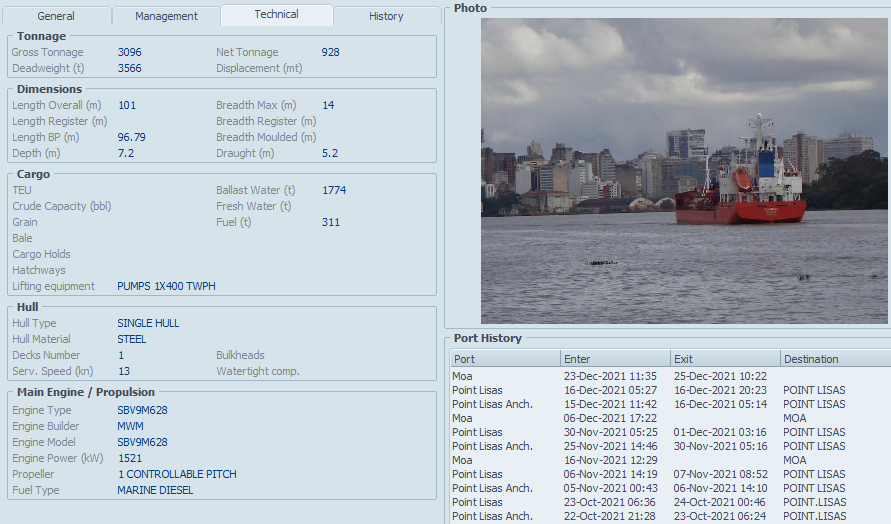Click Depth value 7.2
The height and width of the screenshot is (524, 891).
pos(126,153)
